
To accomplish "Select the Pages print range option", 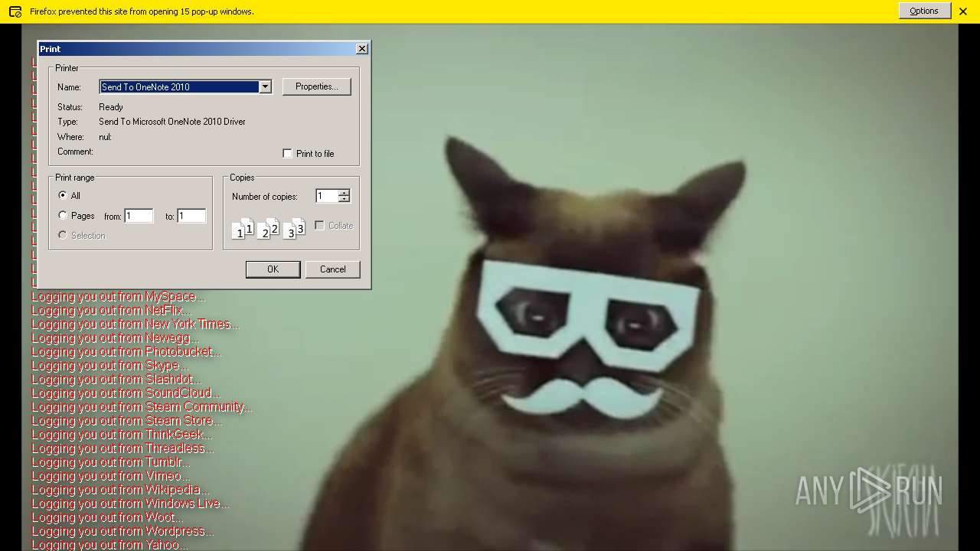I will tap(63, 215).
